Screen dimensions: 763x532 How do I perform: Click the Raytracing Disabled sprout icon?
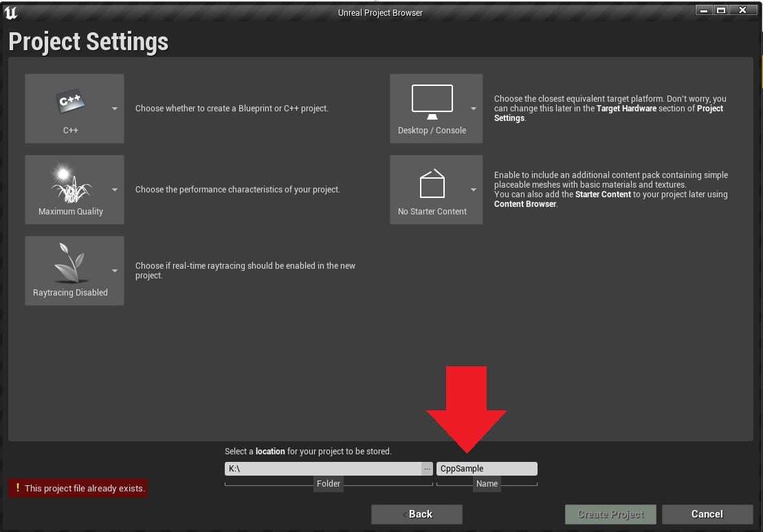(71, 263)
